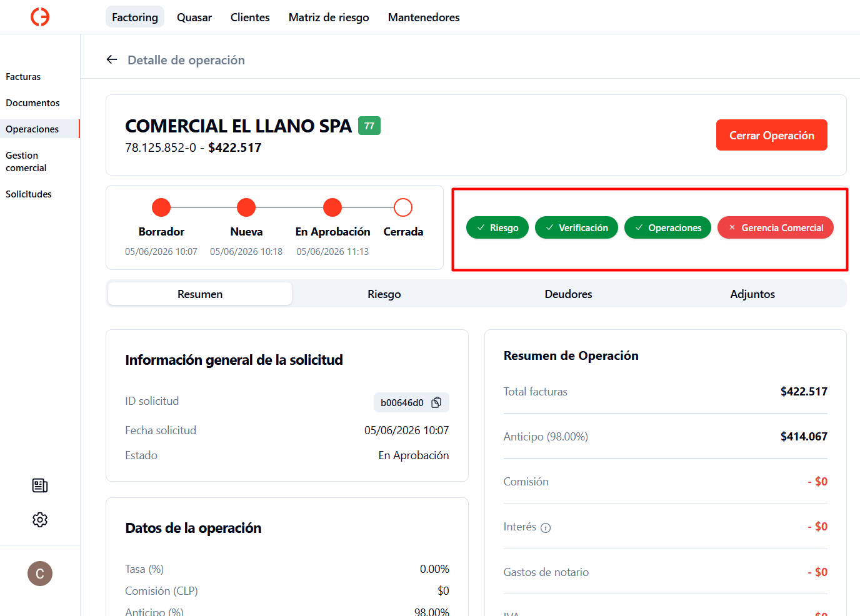Image resolution: width=860 pixels, height=616 pixels.
Task: Switch to the Adjuntos tab
Action: [752, 294]
